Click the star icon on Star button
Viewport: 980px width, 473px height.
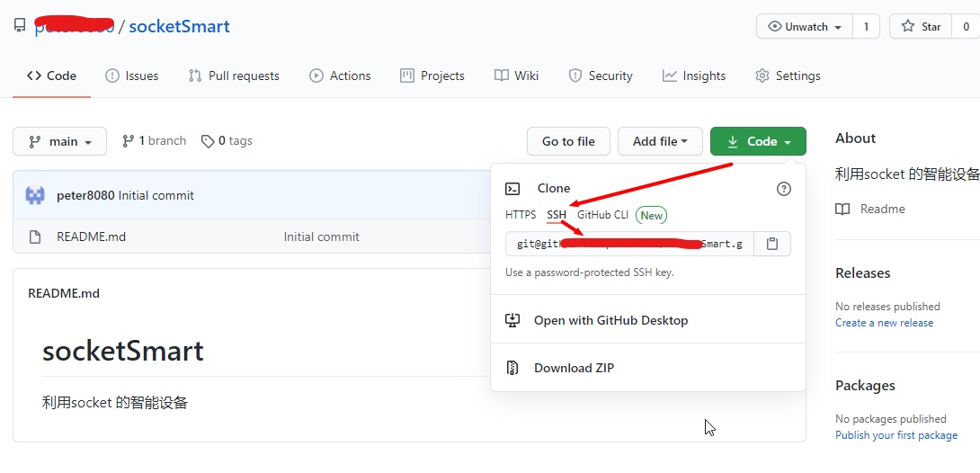908,26
